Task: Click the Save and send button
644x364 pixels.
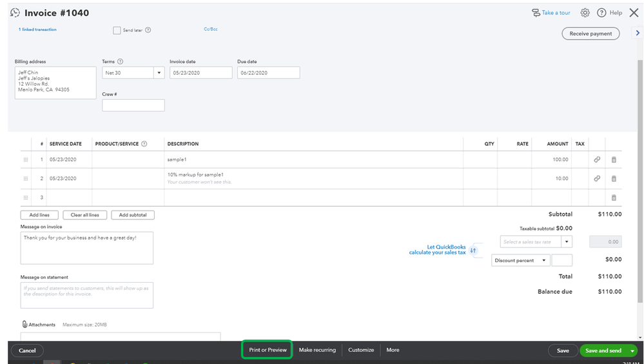Action: (x=603, y=350)
